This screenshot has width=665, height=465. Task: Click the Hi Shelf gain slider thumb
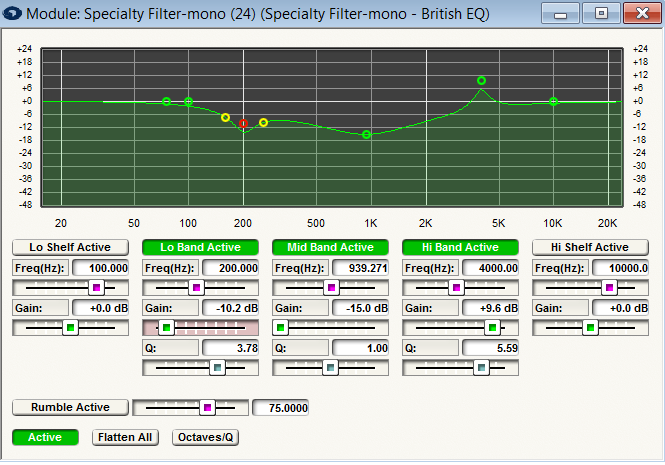590,328
